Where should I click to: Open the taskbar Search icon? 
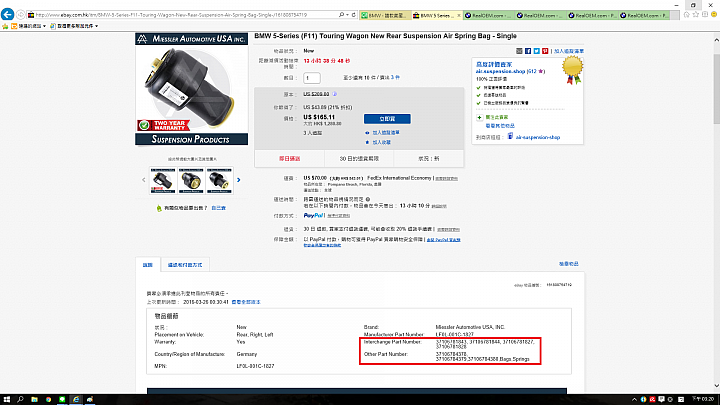coord(20,399)
